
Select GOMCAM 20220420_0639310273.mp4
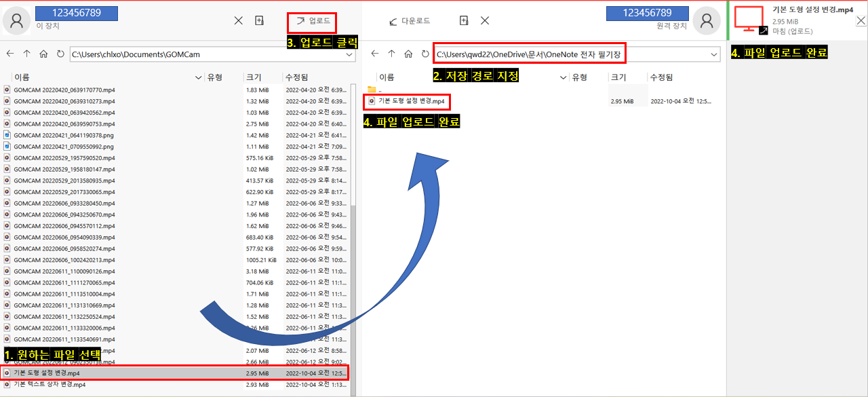pos(64,101)
